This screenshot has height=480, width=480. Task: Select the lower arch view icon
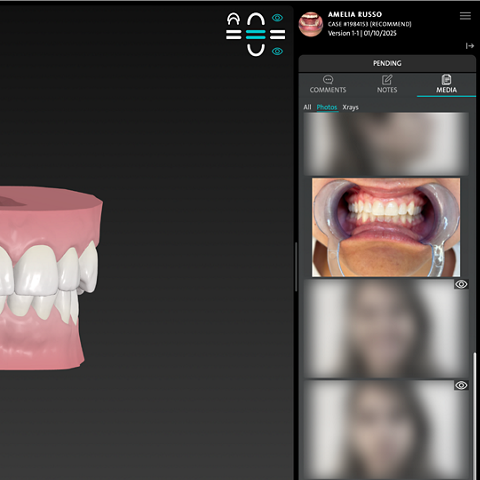click(x=256, y=50)
